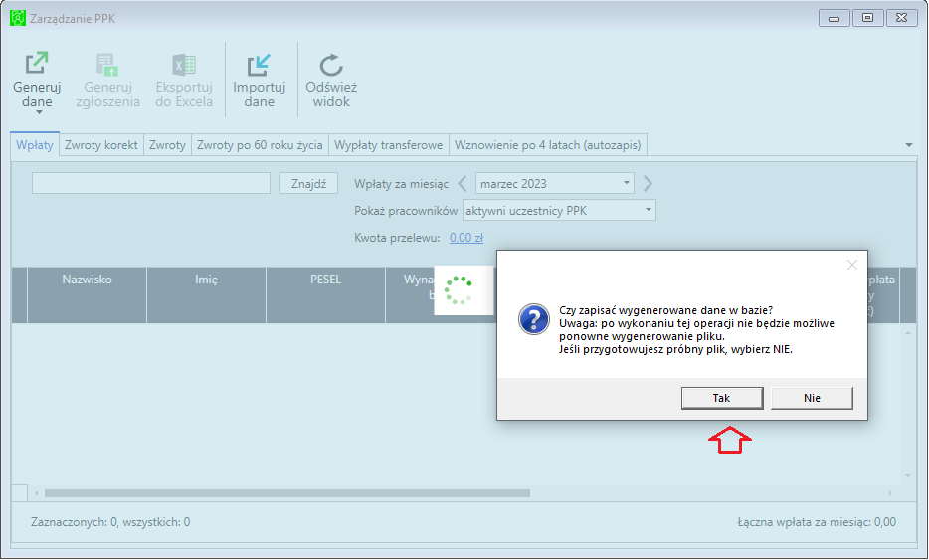This screenshot has height=560, width=929.
Task: Click the vertical scrollbar up arrow
Action: tap(908, 333)
